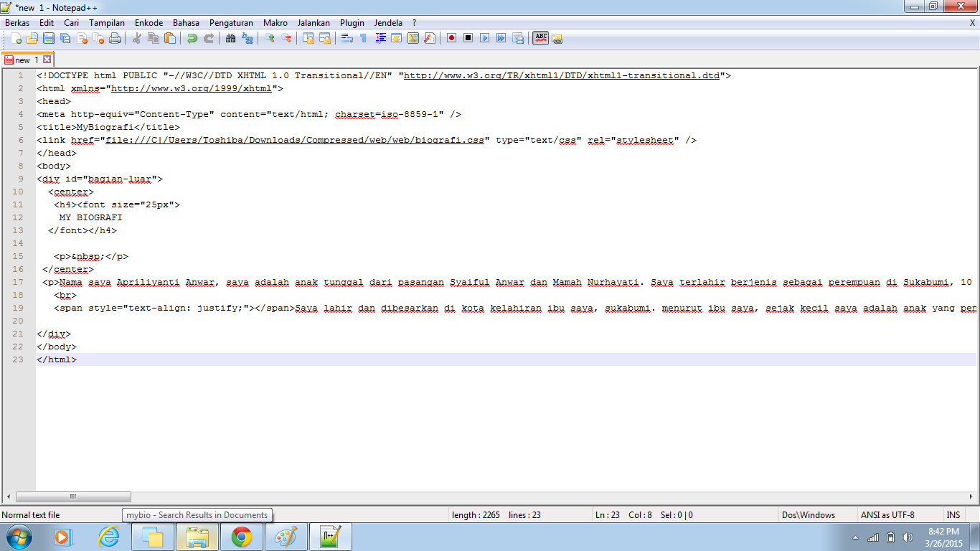Click the INS indicator in status bar
Viewport: 980px width, 551px height.
pos(953,514)
